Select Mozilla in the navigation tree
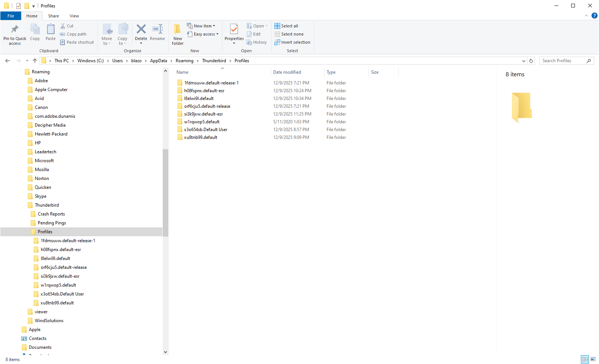 tap(42, 170)
